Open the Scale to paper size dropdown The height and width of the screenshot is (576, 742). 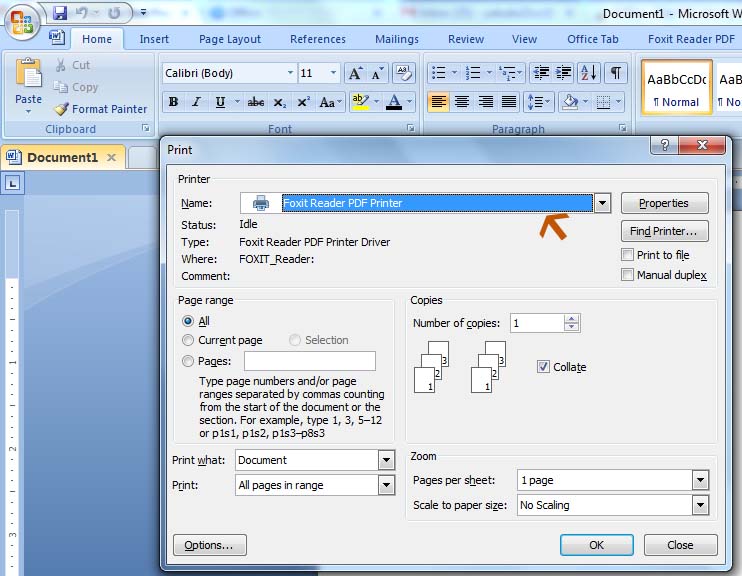tap(700, 505)
